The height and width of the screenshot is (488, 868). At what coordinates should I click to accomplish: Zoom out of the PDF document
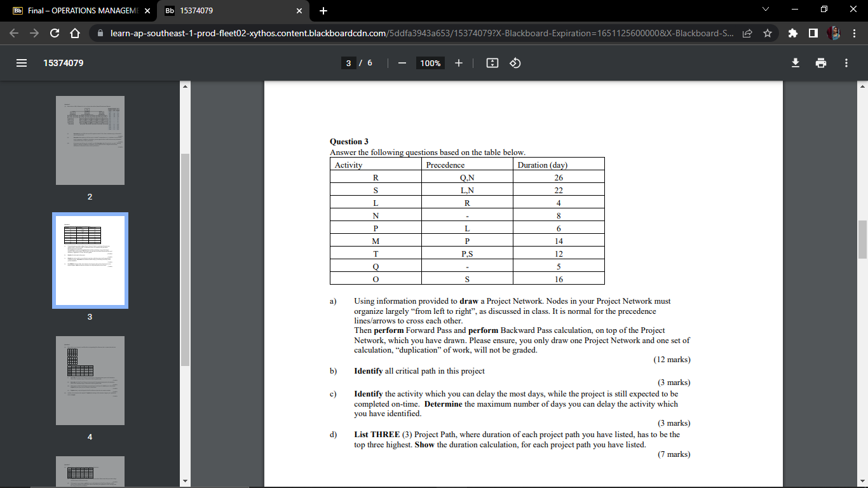point(402,63)
